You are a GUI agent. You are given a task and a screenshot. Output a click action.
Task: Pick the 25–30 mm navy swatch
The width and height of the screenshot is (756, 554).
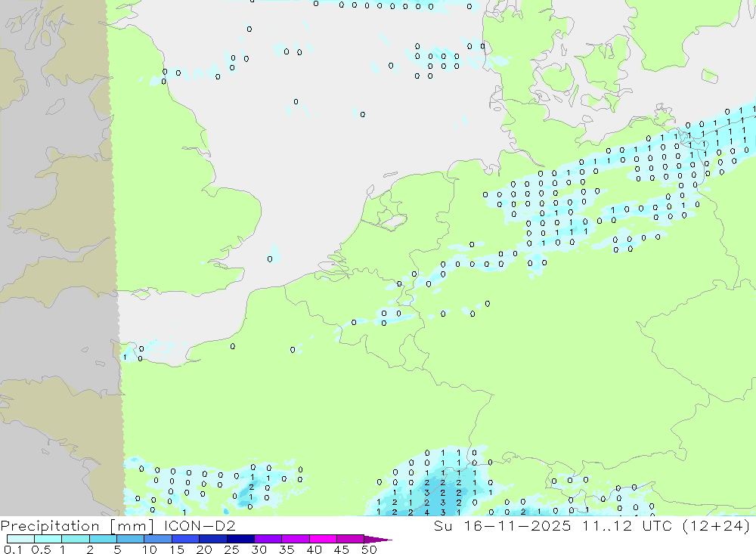click(x=240, y=539)
